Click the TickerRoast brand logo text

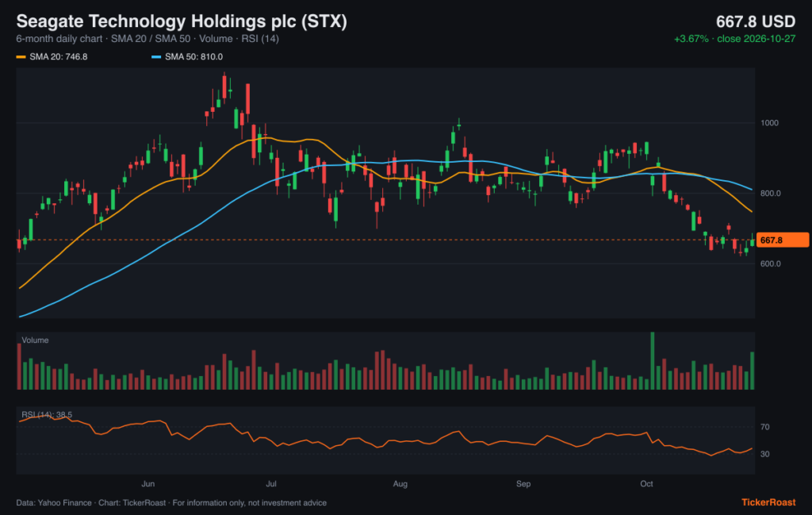[x=768, y=502]
